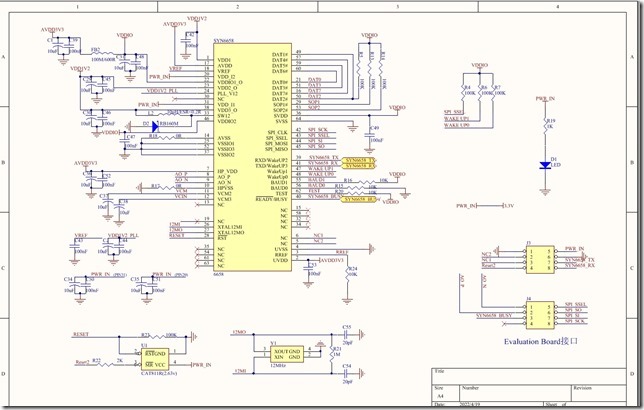Click the '12MHz' label under the crystal
Image resolution: width=644 pixels, height=410 pixels.
click(278, 366)
